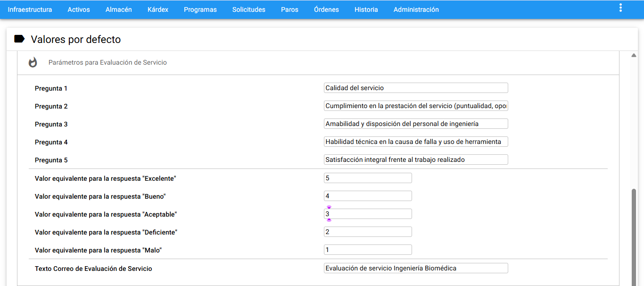Viewport: 644px width, 286px height.
Task: Open the Activos menu
Action: 79,9
